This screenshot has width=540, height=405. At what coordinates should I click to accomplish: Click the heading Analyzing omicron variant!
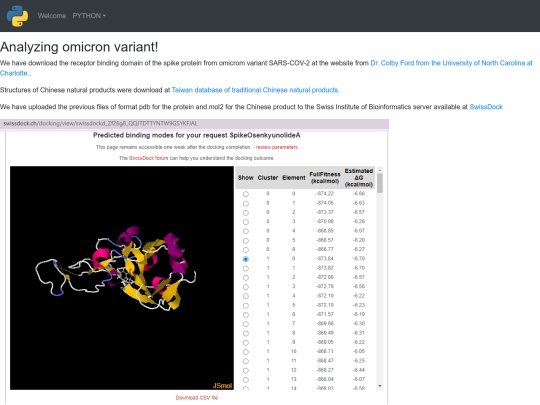(x=79, y=47)
